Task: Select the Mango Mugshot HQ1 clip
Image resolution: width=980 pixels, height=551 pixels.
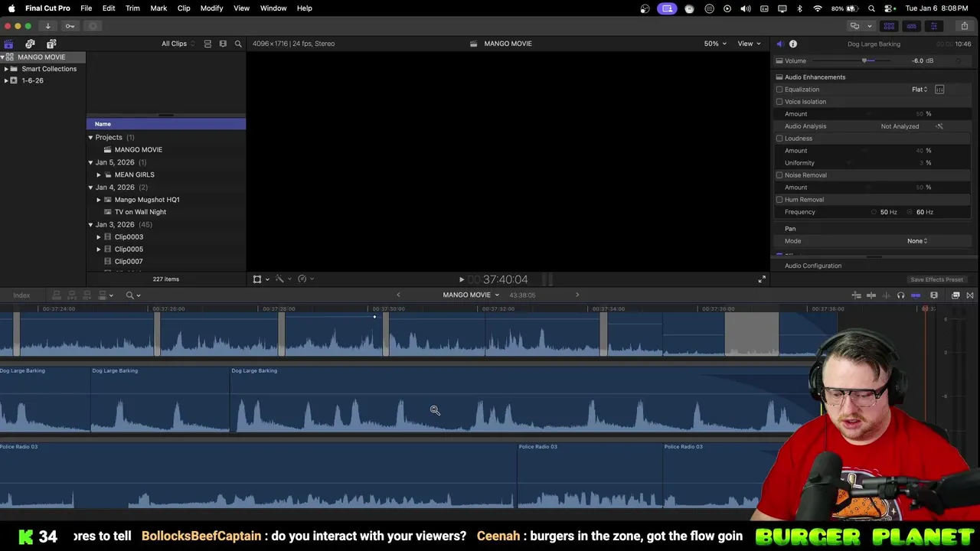Action: (x=147, y=200)
